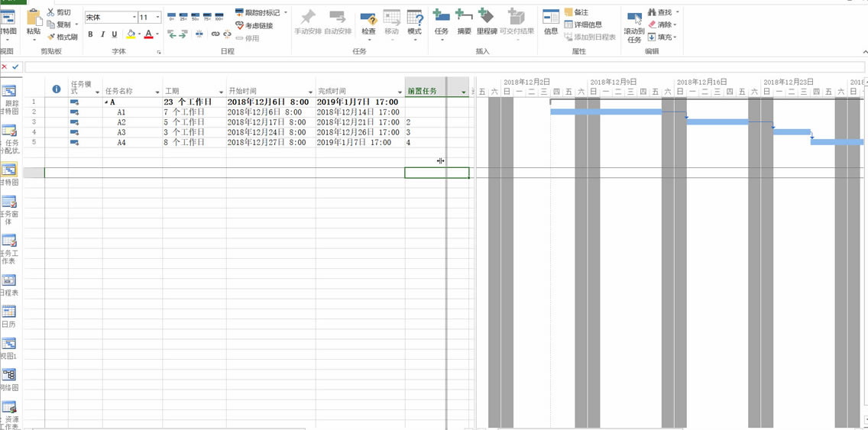Open the font size 11 dropdown

tap(158, 18)
